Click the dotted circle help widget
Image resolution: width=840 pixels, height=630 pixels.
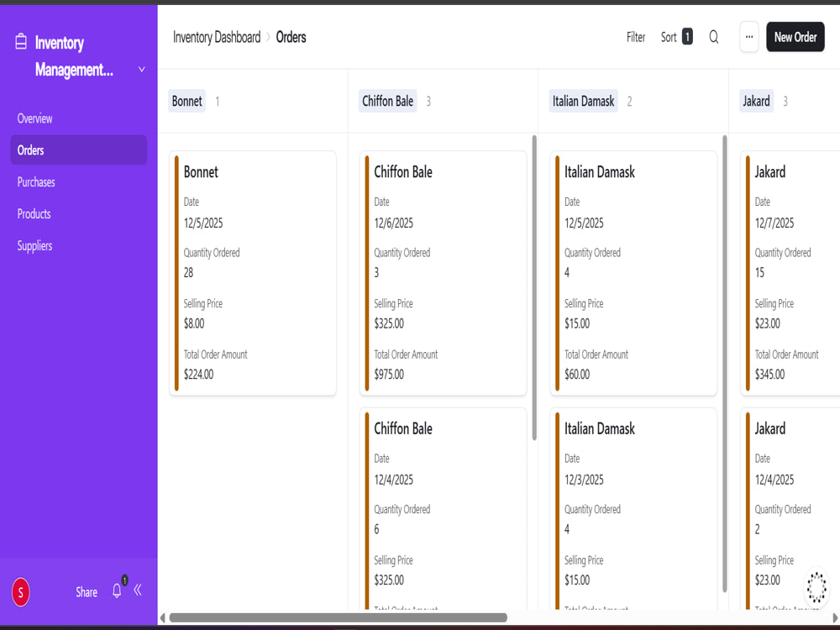[x=816, y=587]
